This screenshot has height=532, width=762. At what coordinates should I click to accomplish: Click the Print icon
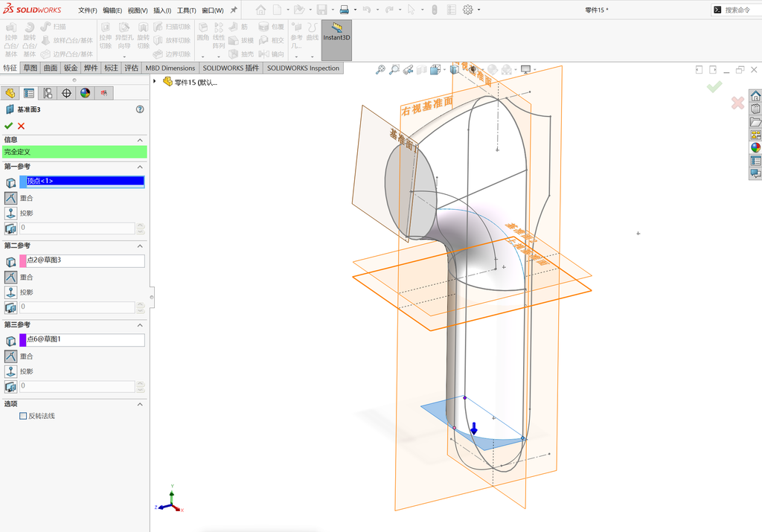[344, 10]
